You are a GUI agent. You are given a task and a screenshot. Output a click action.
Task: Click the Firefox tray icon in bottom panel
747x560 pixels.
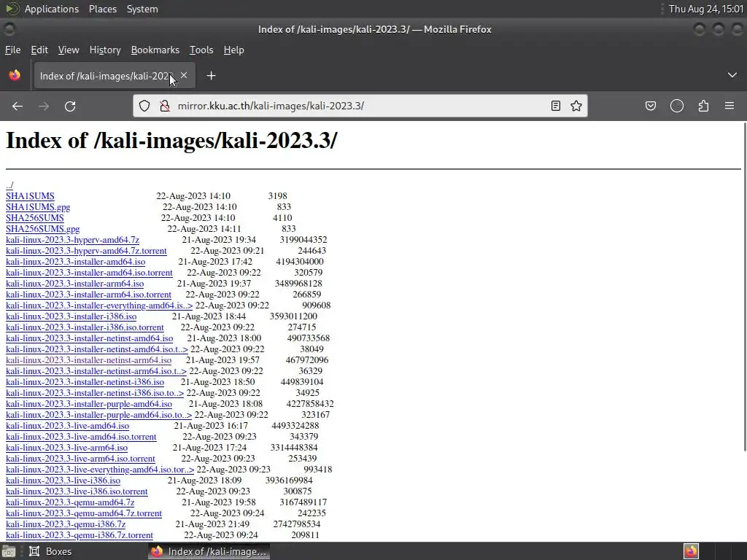pyautogui.click(x=691, y=551)
